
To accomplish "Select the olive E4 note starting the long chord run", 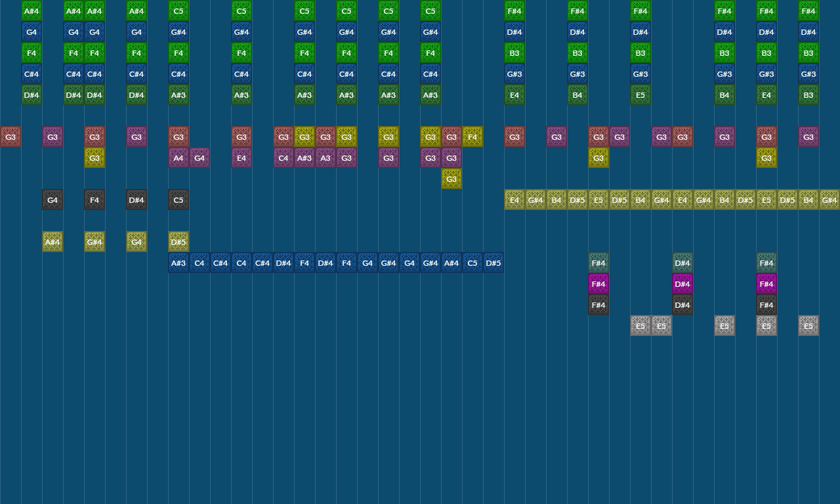I will [514, 199].
